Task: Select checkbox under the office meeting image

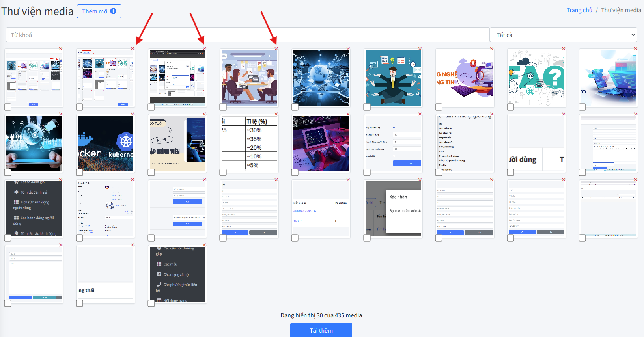Action: click(223, 107)
